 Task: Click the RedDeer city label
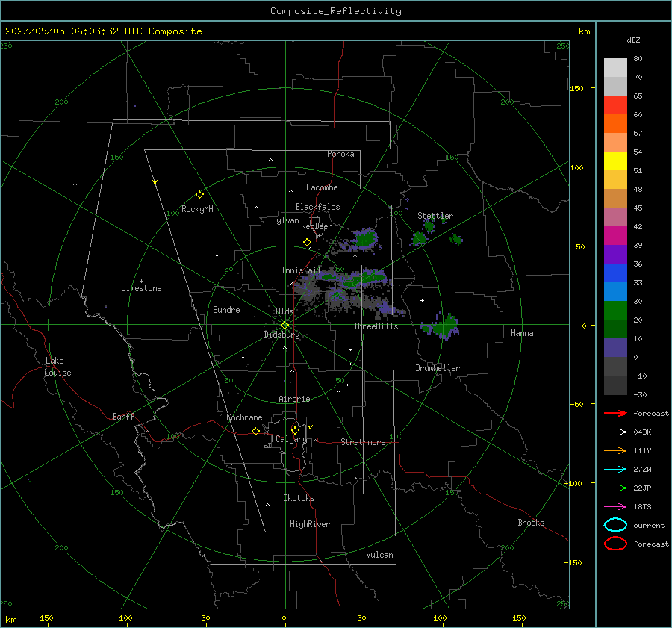click(x=317, y=226)
